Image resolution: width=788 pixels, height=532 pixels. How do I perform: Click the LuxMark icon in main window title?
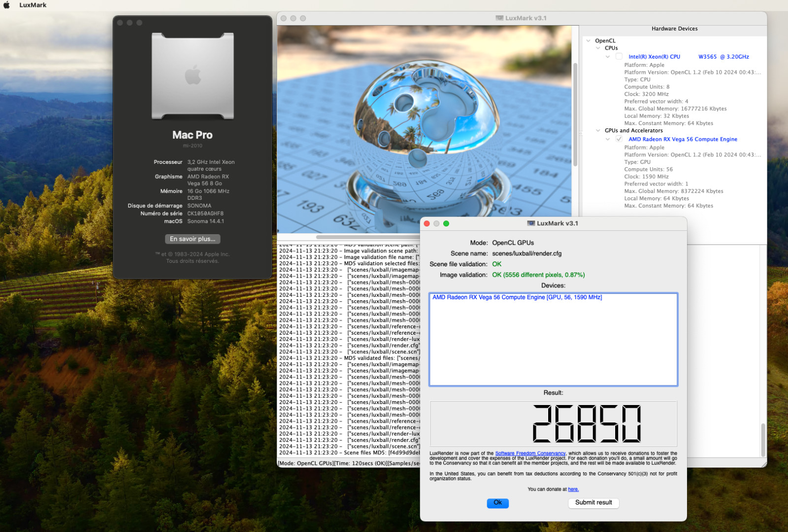click(x=499, y=18)
